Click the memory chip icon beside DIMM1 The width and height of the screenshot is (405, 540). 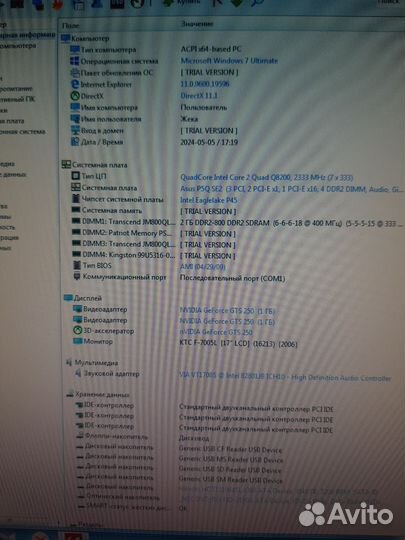tap(76, 221)
